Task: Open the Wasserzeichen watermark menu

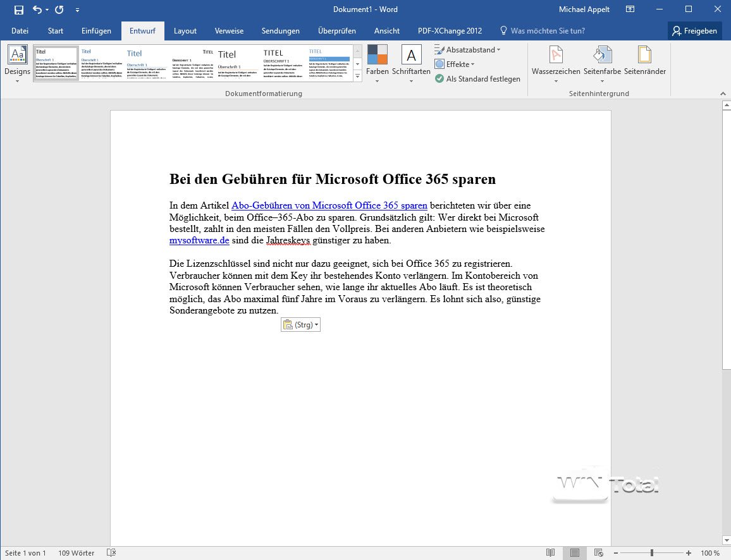Action: coord(556,64)
